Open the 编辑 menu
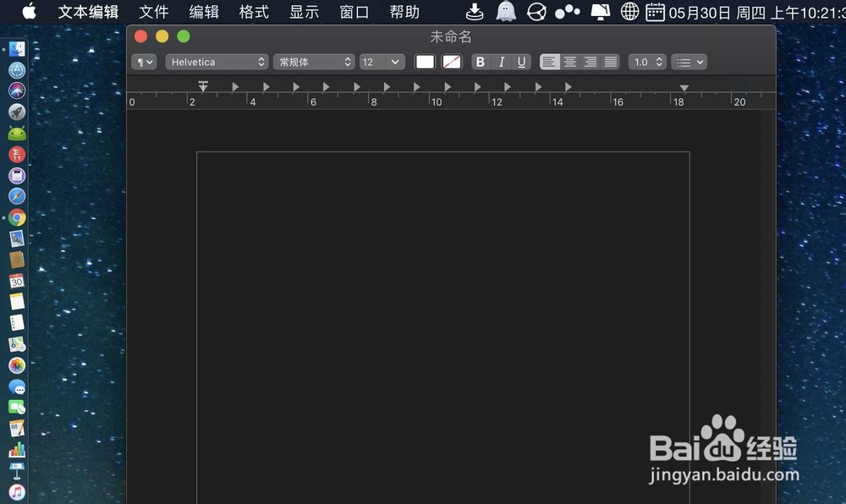Image resolution: width=846 pixels, height=504 pixels. coord(204,12)
